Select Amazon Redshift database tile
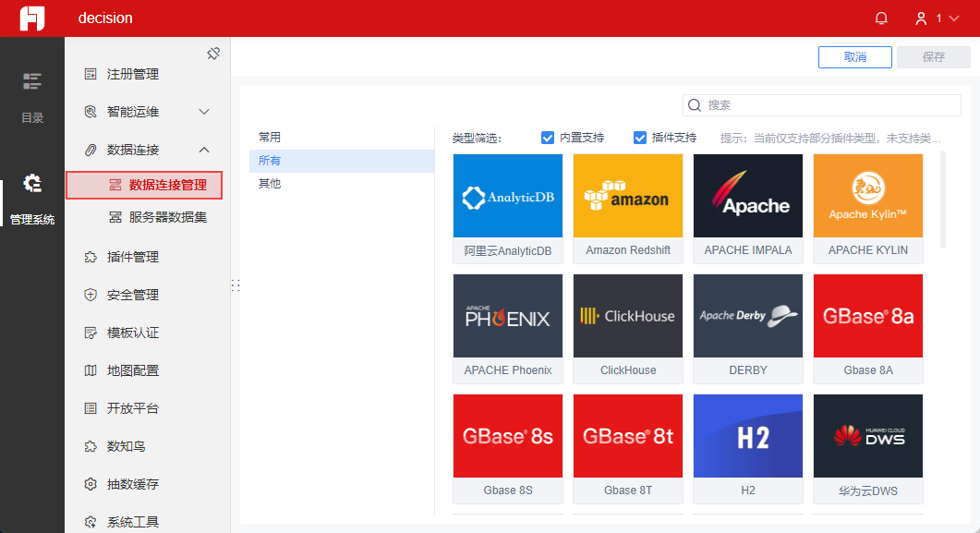Screen dimensions: 980x533 pyautogui.click(x=628, y=209)
